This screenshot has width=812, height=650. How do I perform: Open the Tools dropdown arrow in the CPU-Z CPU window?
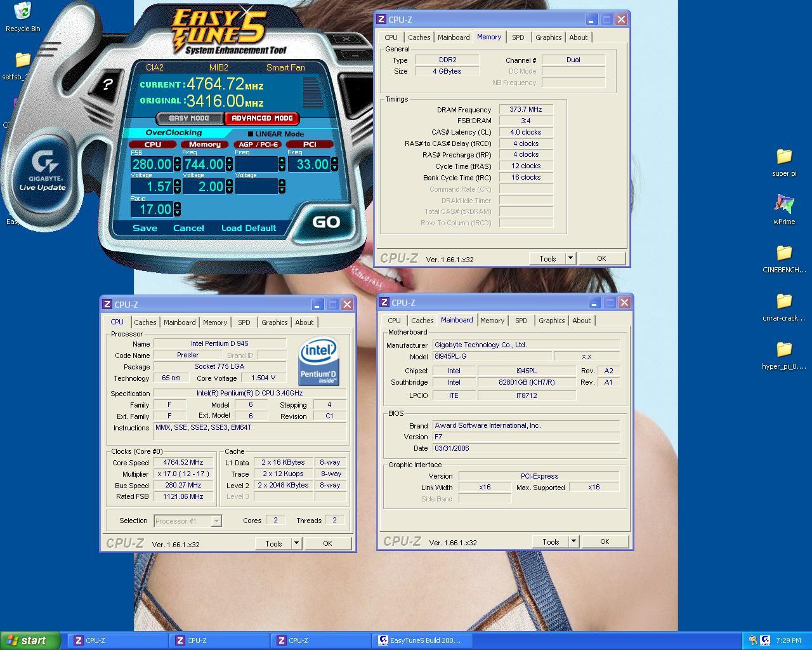click(296, 543)
